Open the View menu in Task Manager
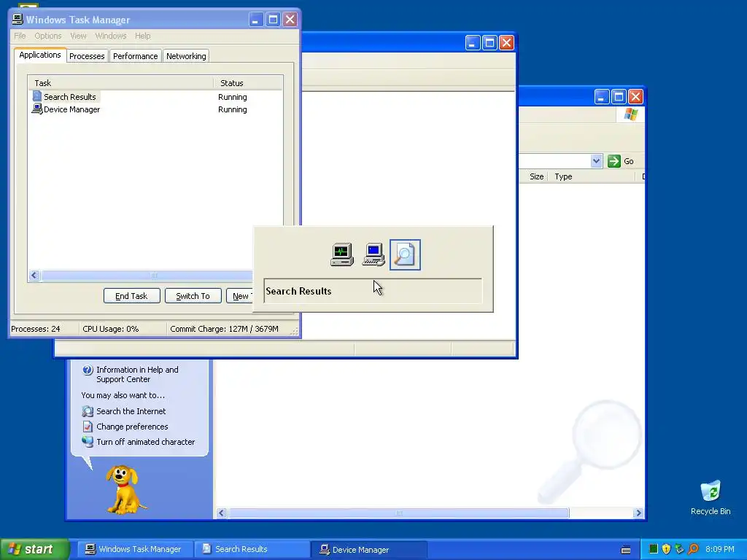747x560 pixels. click(78, 36)
